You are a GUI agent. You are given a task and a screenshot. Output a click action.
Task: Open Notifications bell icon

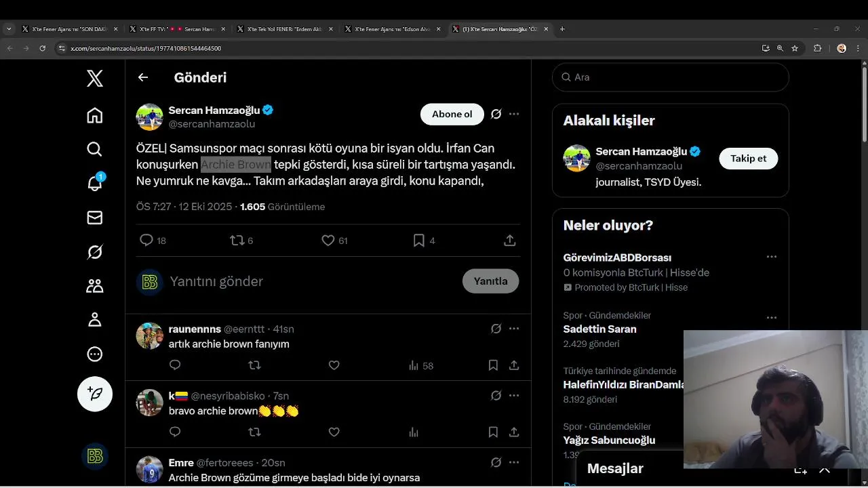point(95,182)
